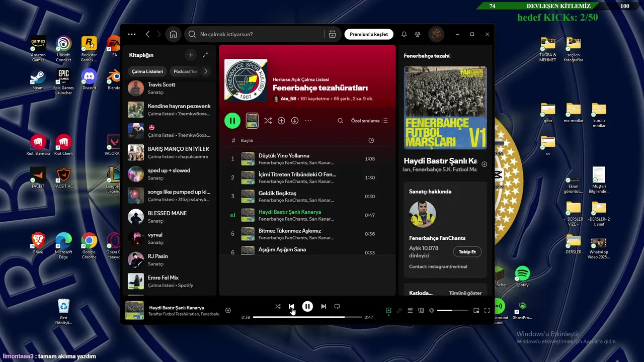Click the Premium'u keşfet button
Image resolution: width=644 pixels, height=362 pixels.
coord(369,34)
